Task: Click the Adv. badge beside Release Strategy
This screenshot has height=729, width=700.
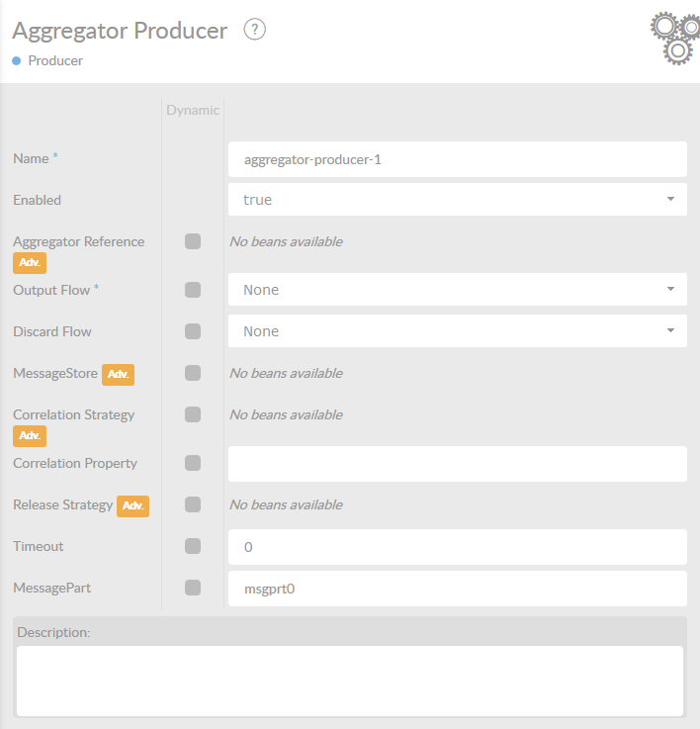Action: click(132, 505)
